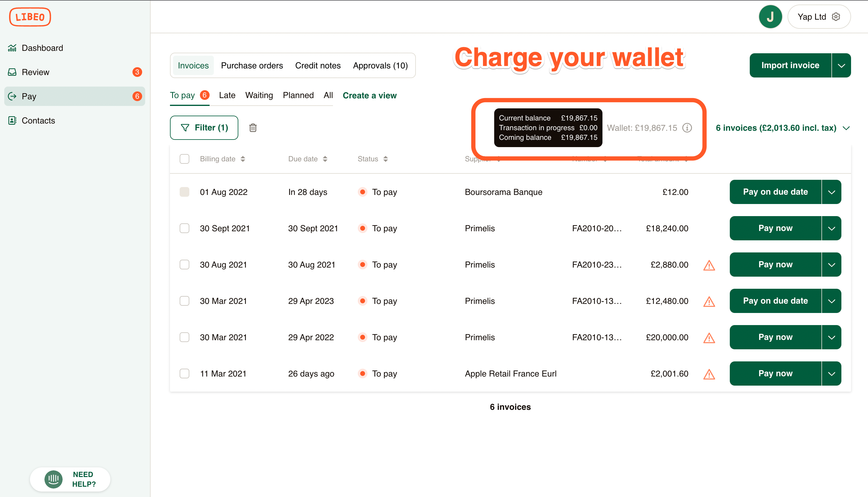Select the 11 Mar 2021 Apple invoice checkbox

[x=184, y=374]
